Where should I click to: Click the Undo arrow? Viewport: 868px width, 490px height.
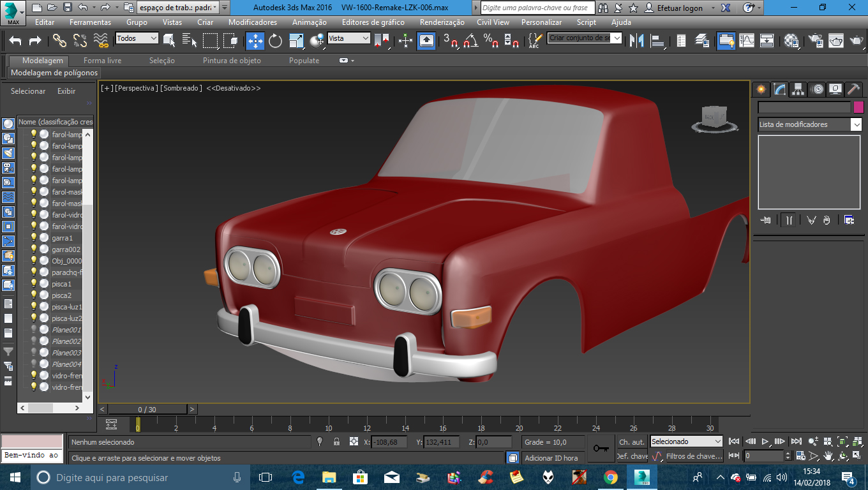point(15,41)
